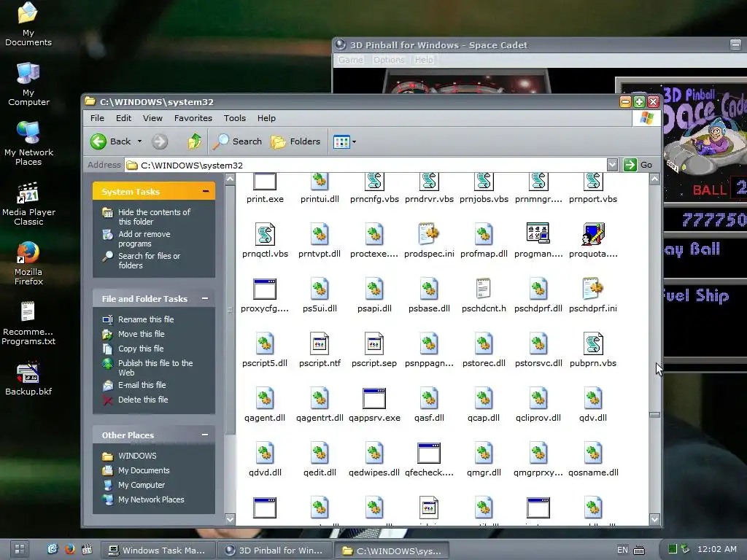
Task: Click the task pane scroll-down arrow
Action: click(230, 519)
